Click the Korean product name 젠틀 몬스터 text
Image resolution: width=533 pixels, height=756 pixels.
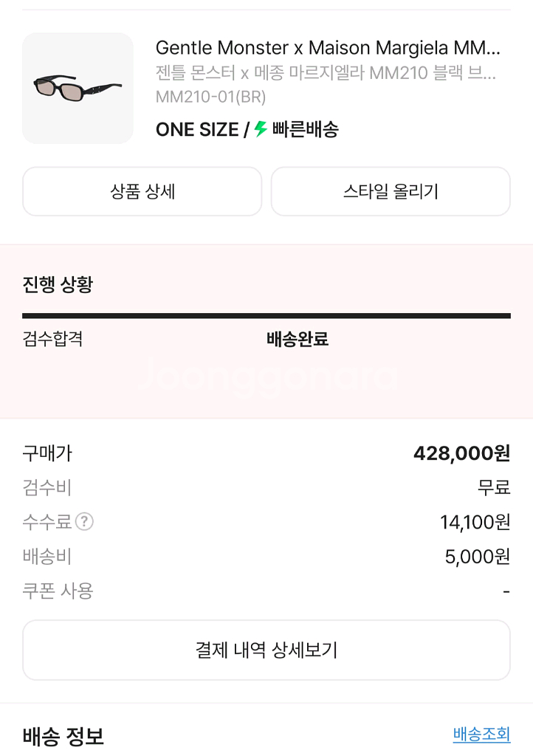point(326,74)
